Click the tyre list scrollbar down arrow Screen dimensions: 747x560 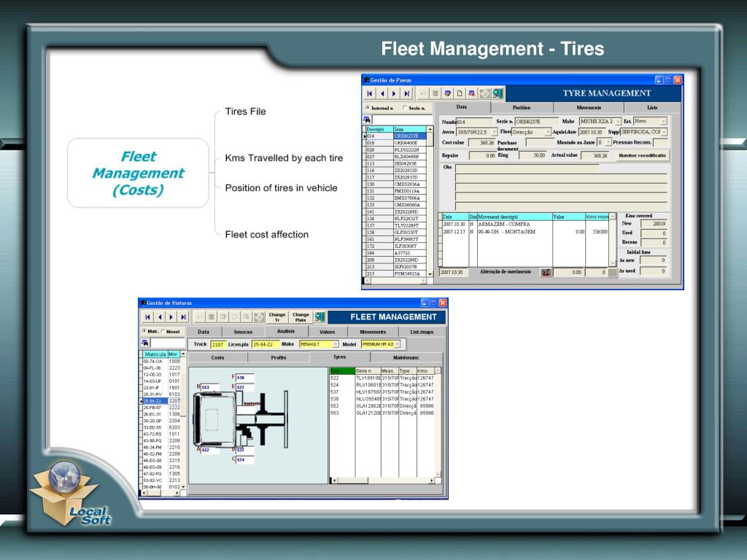point(430,274)
